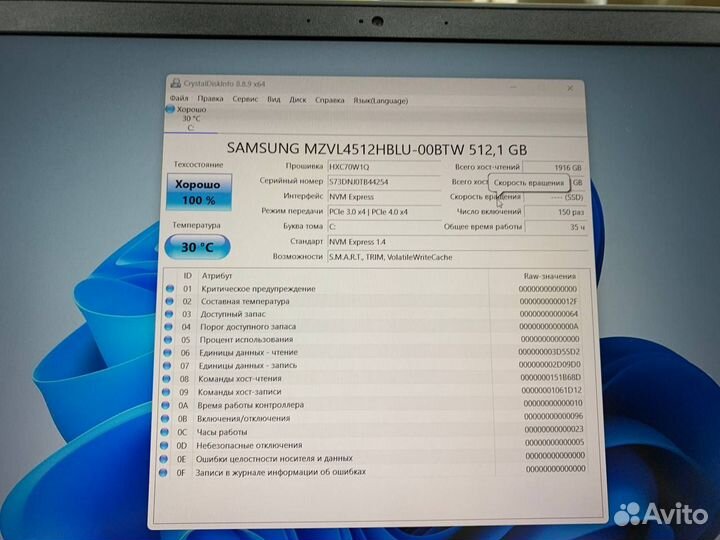Viewport: 720px width, 540px height.
Task: Click the Raw-значения column header
Action: pos(549,275)
